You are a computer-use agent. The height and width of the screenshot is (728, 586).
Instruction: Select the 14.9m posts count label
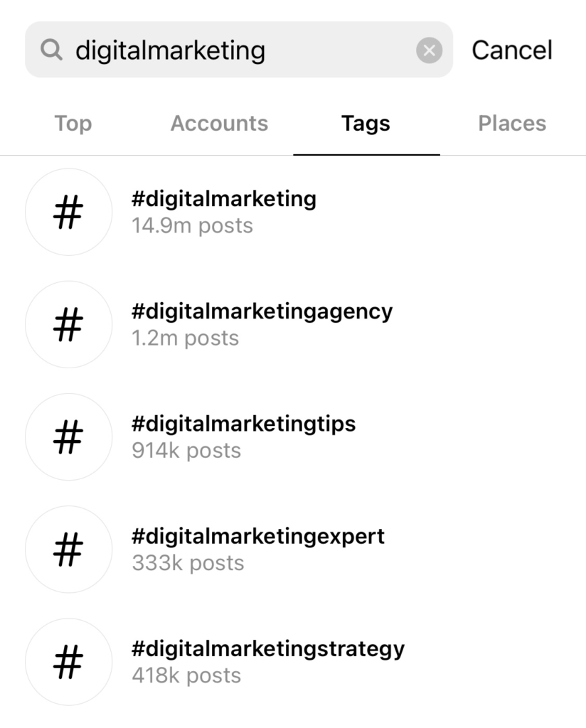coord(192,226)
